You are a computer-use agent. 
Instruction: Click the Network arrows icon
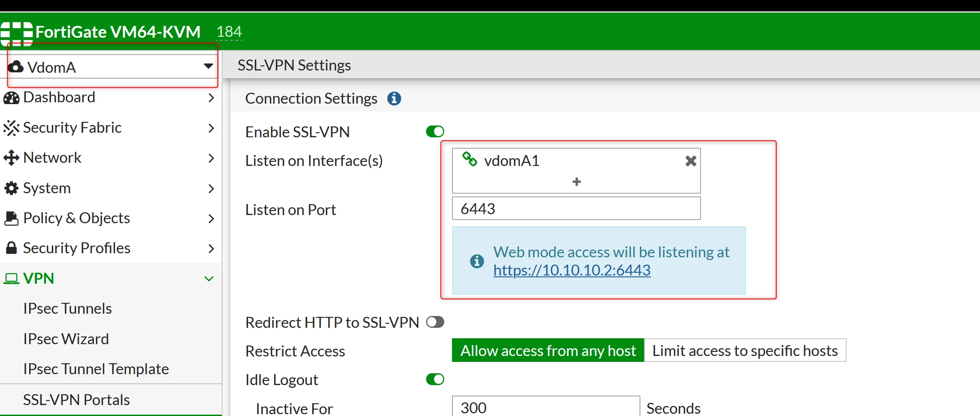coord(11,158)
